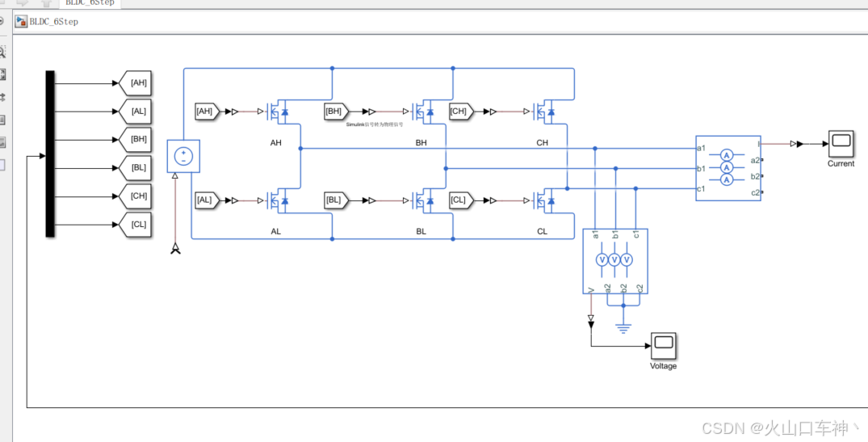Open the three-phase current sensor block

point(728,168)
